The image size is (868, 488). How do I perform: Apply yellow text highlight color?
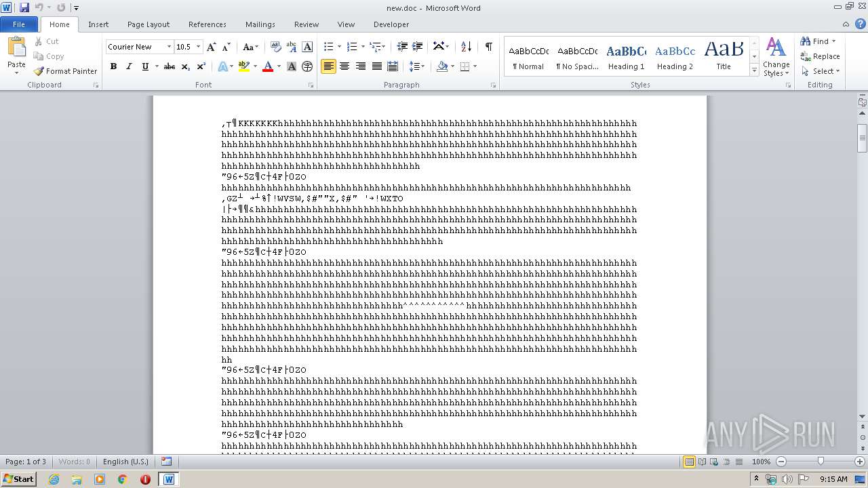pyautogui.click(x=244, y=66)
